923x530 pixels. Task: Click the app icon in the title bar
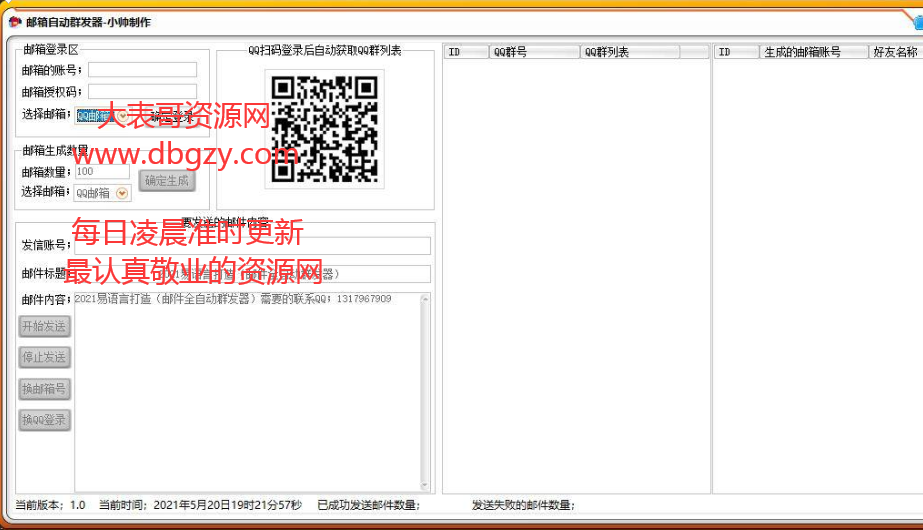pyautogui.click(x=14, y=22)
